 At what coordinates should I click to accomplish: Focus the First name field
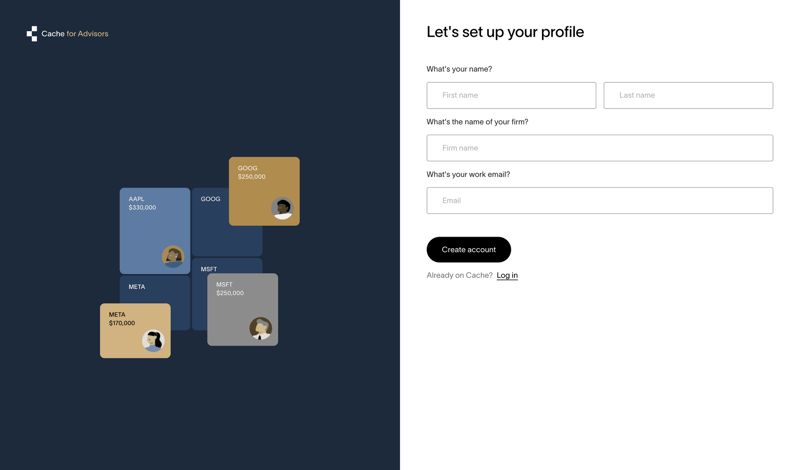coord(511,95)
